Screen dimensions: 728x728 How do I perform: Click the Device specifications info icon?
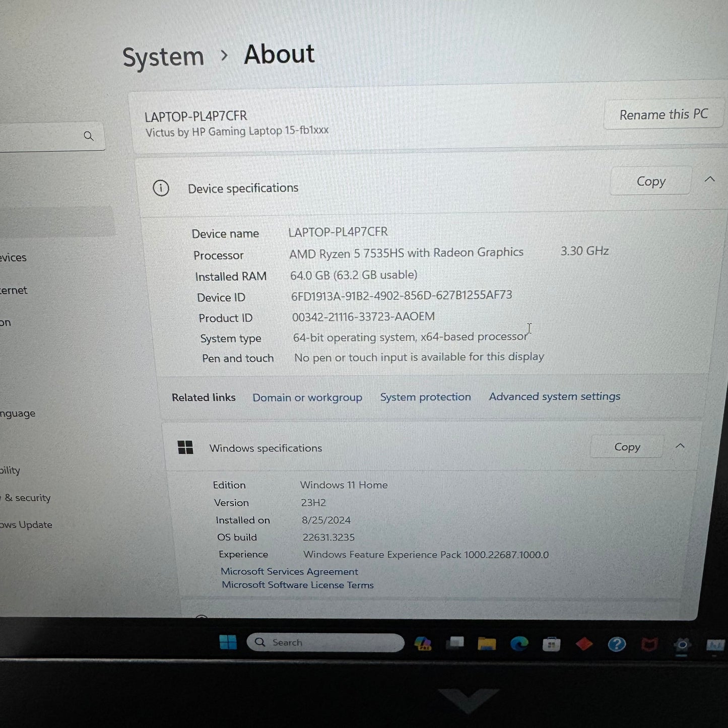point(161,188)
